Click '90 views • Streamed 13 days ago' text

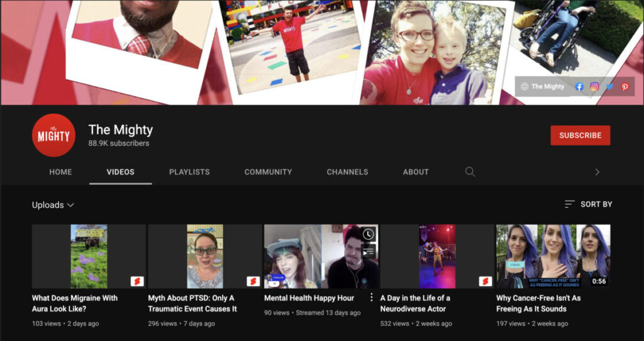313,313
